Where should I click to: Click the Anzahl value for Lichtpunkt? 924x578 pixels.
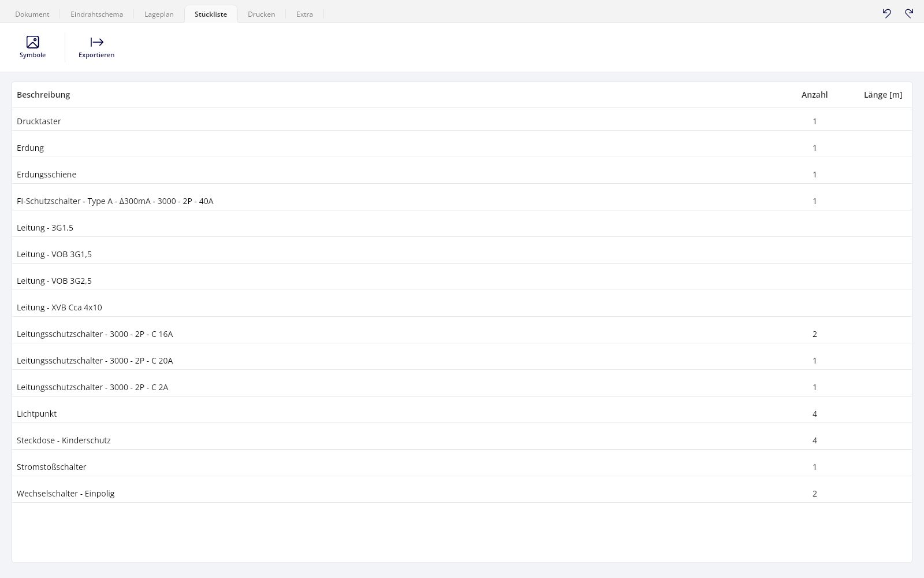click(x=815, y=414)
